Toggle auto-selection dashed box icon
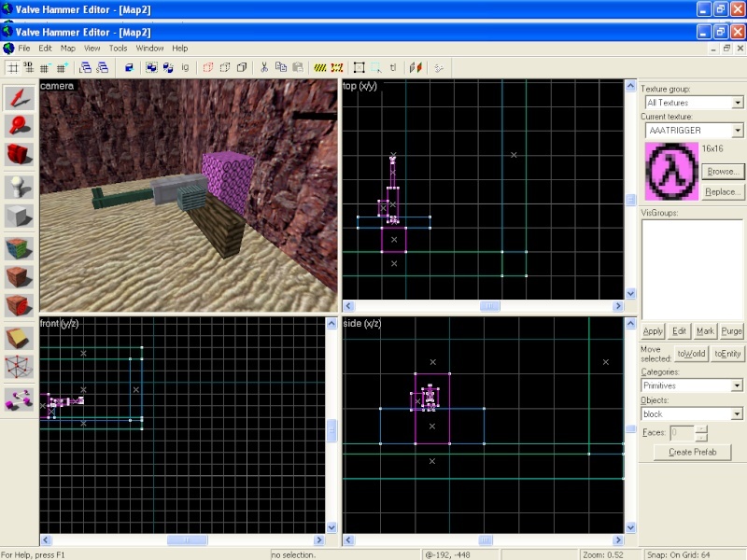The height and width of the screenshot is (560, 747). [x=376, y=67]
